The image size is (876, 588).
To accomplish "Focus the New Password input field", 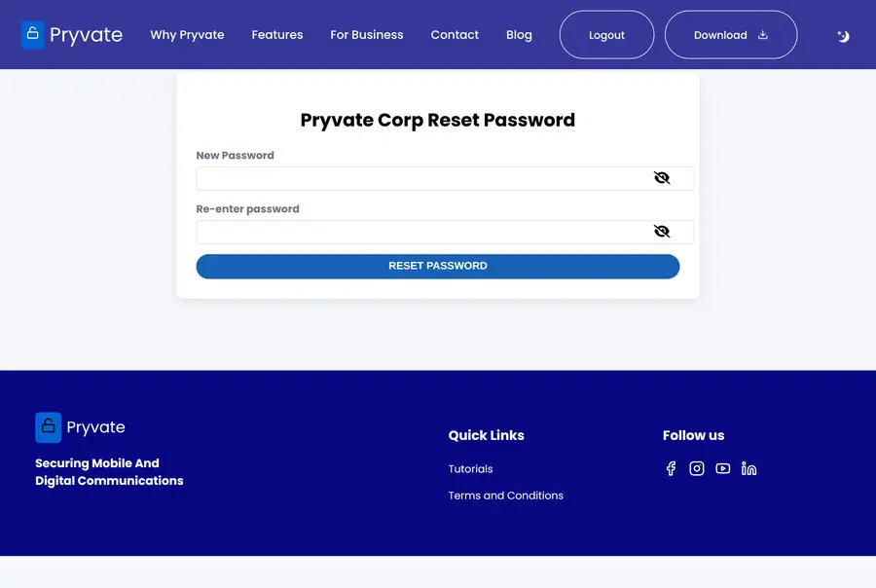I will point(445,178).
